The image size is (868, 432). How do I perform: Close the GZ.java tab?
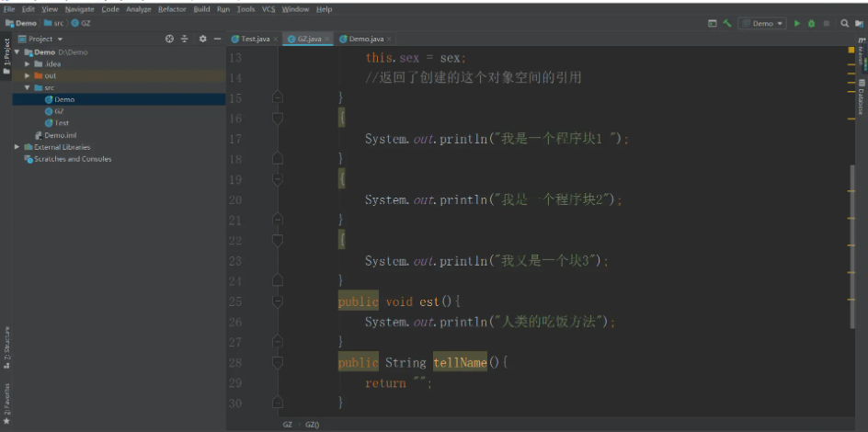[x=327, y=40]
